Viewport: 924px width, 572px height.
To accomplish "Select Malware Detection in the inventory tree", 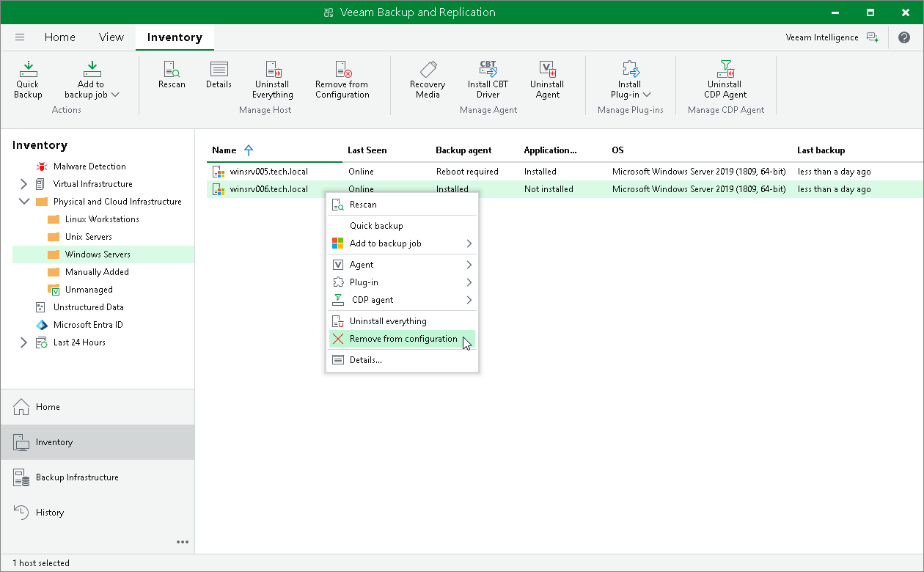I will tap(89, 166).
